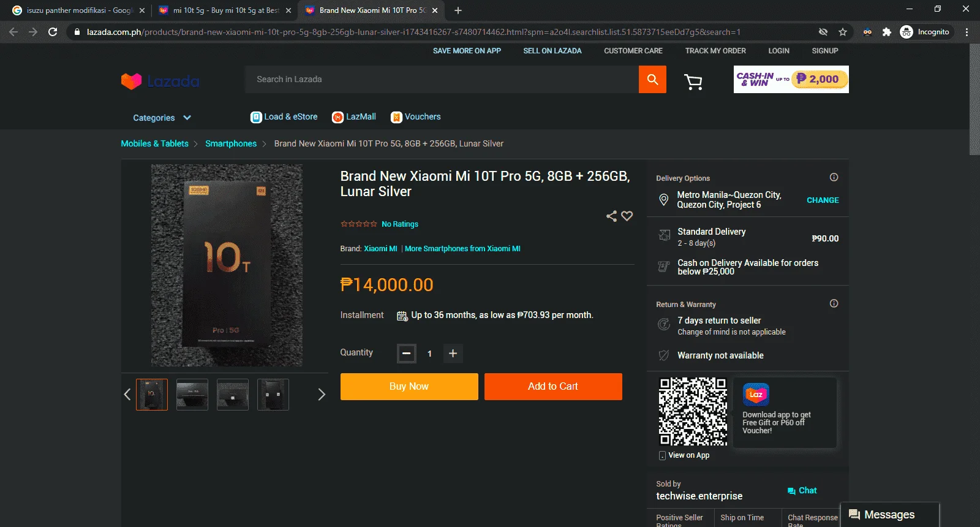Open CUSTOMER CARE menu item
This screenshot has height=527, width=980.
click(633, 51)
